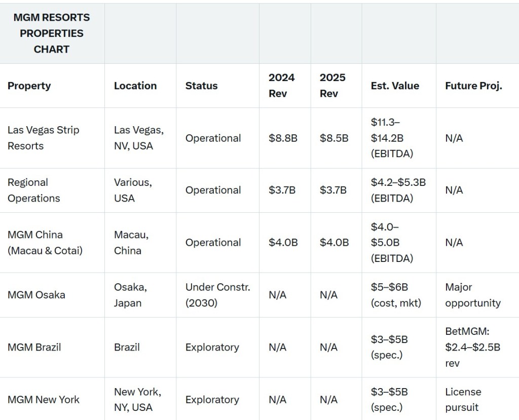Select the $8.8B revenue cell
519x420 pixels.
pos(283,138)
